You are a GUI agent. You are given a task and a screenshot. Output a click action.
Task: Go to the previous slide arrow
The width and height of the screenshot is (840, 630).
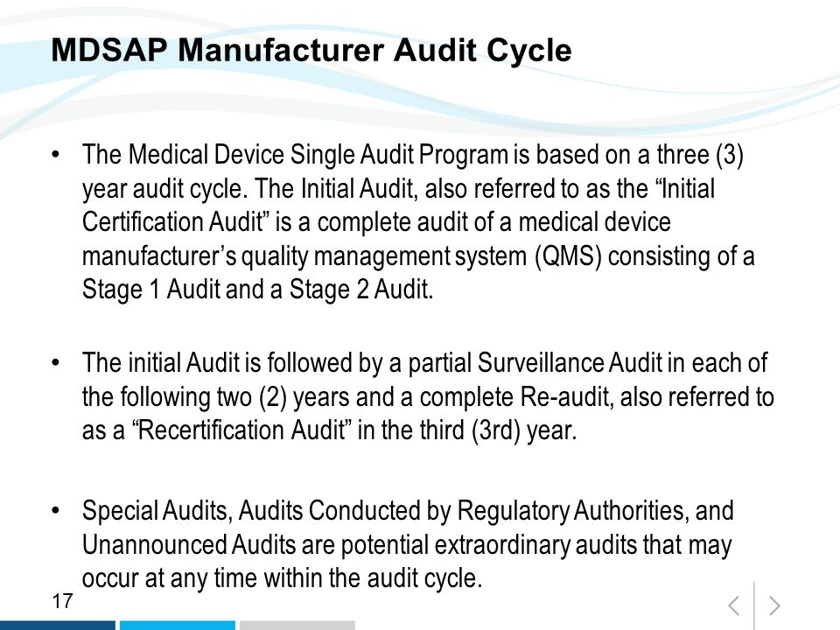point(734,605)
